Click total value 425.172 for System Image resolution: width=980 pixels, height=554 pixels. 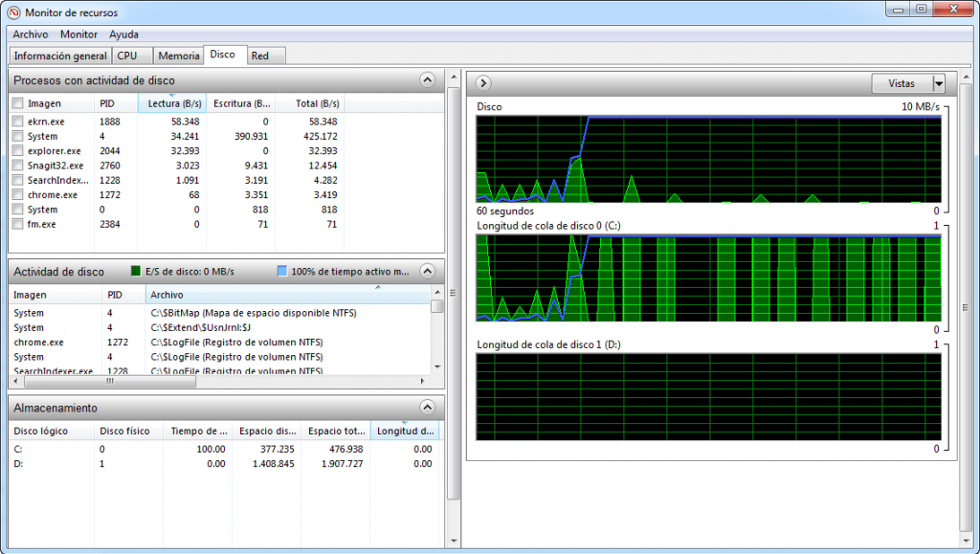[320, 136]
